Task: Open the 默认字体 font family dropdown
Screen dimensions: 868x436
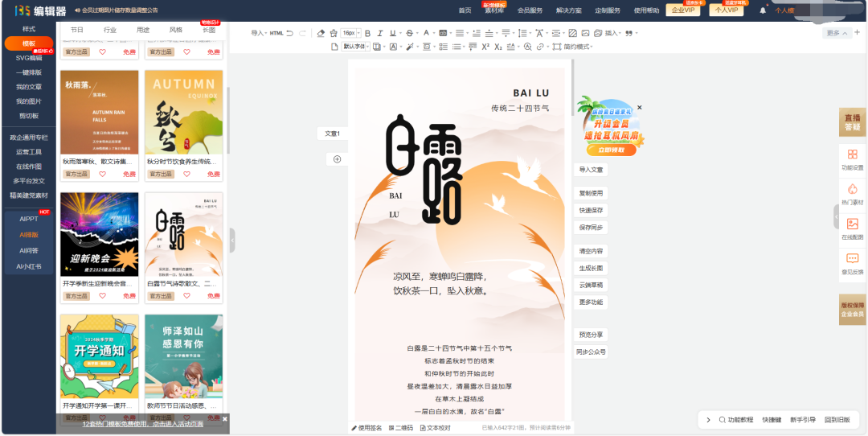Action: [x=356, y=47]
